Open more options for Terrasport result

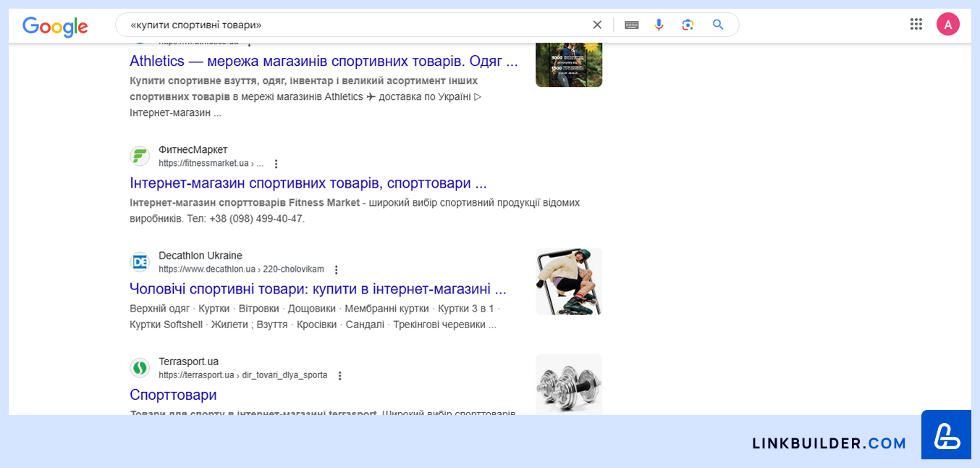click(x=340, y=376)
